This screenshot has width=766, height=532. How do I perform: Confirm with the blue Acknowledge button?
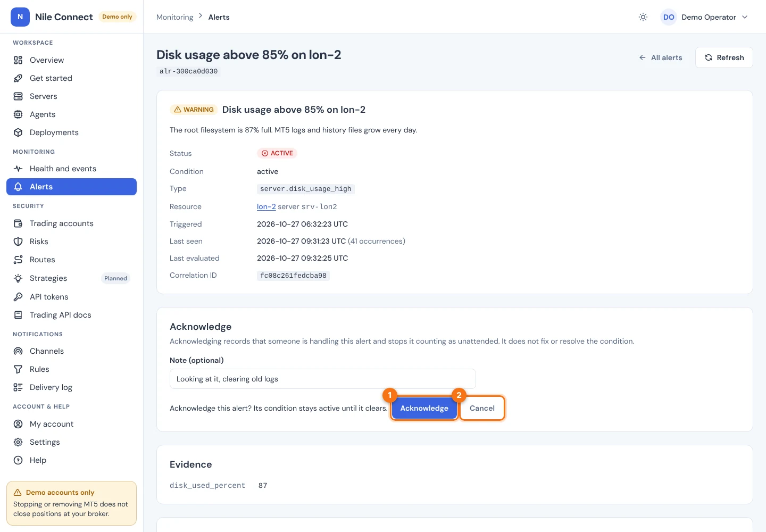pos(424,408)
